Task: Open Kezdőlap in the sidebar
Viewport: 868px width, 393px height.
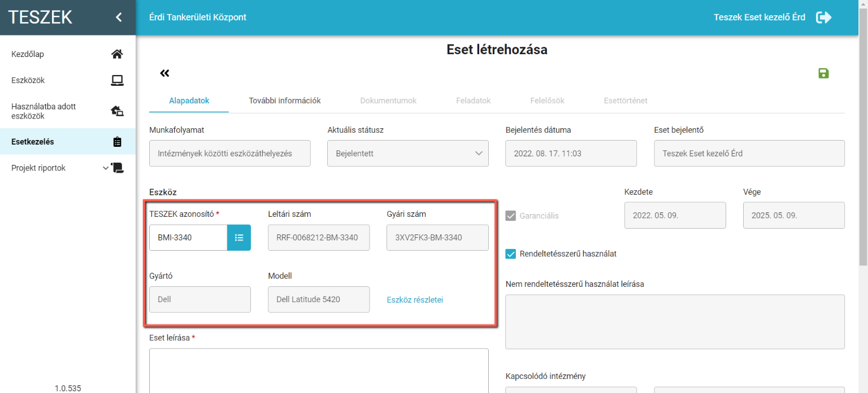Action: (68, 54)
